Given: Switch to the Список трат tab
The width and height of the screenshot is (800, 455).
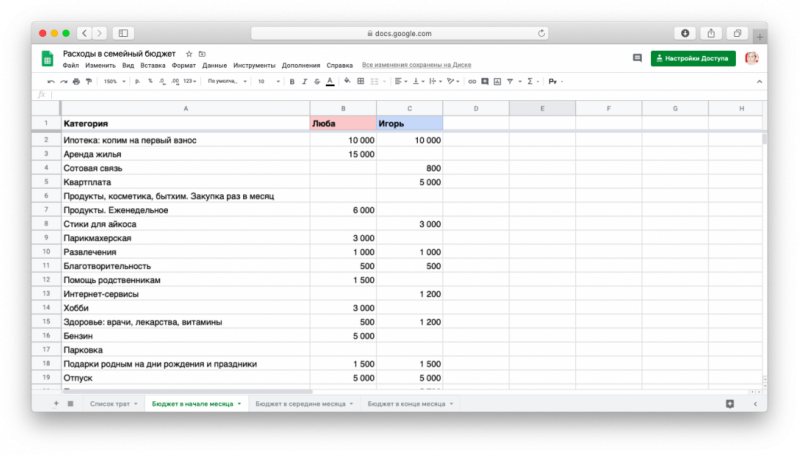Looking at the screenshot, I should pos(110,403).
